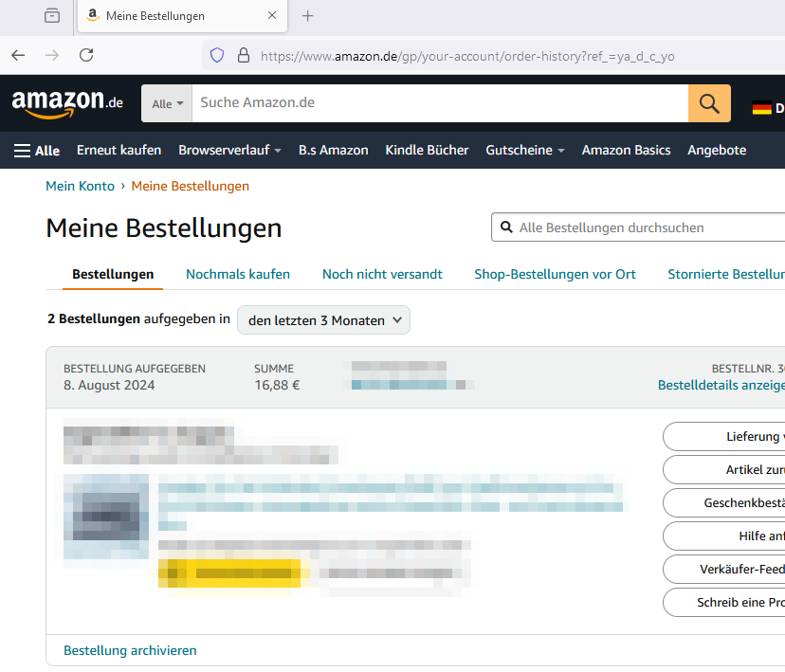Click Schreib eine Produktrezension button
Screen dimensions: 785x672
pyautogui.click(x=724, y=603)
